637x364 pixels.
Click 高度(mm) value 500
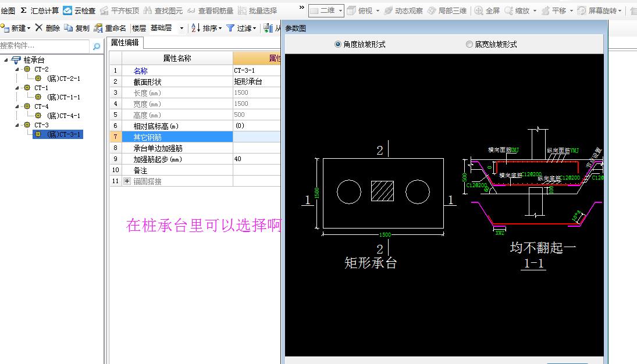(x=257, y=115)
